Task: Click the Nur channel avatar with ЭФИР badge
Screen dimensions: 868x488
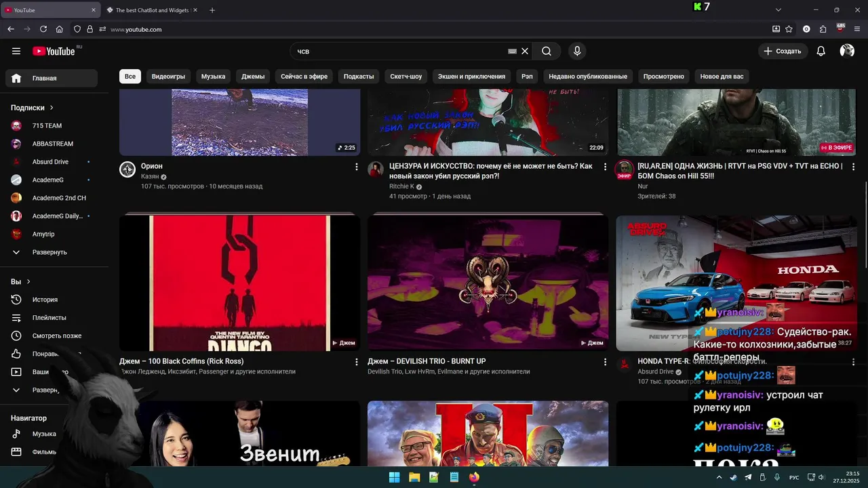Action: point(624,169)
